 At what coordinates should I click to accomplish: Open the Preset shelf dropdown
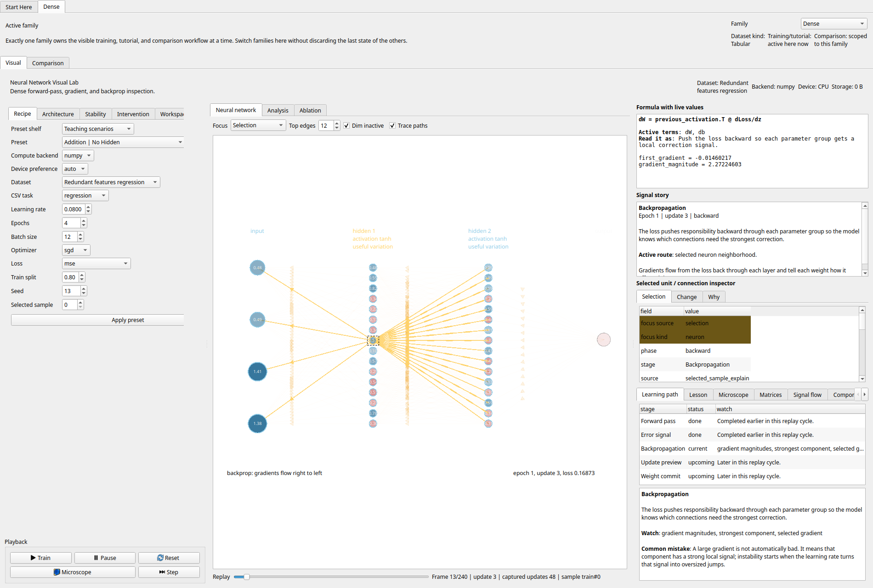(98, 129)
